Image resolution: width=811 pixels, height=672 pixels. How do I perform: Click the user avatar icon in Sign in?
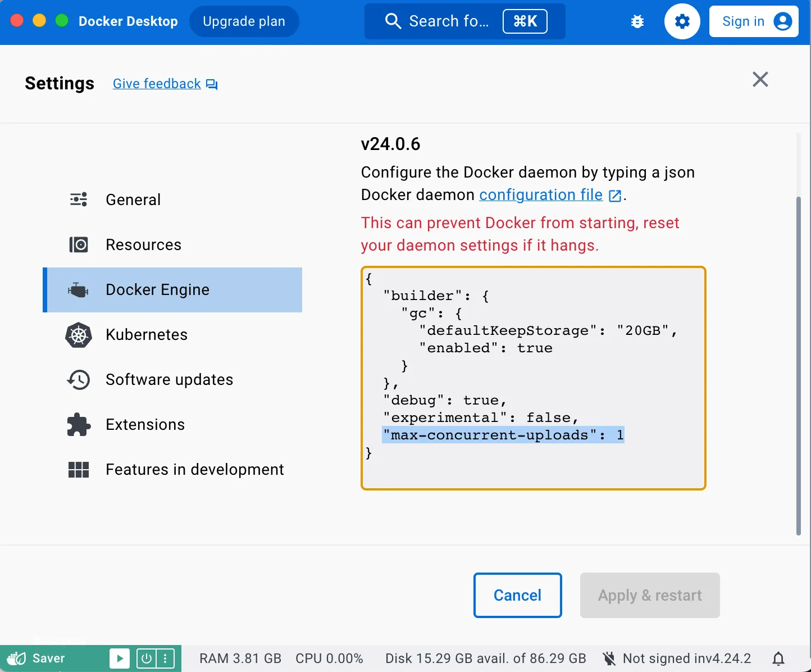(x=782, y=21)
